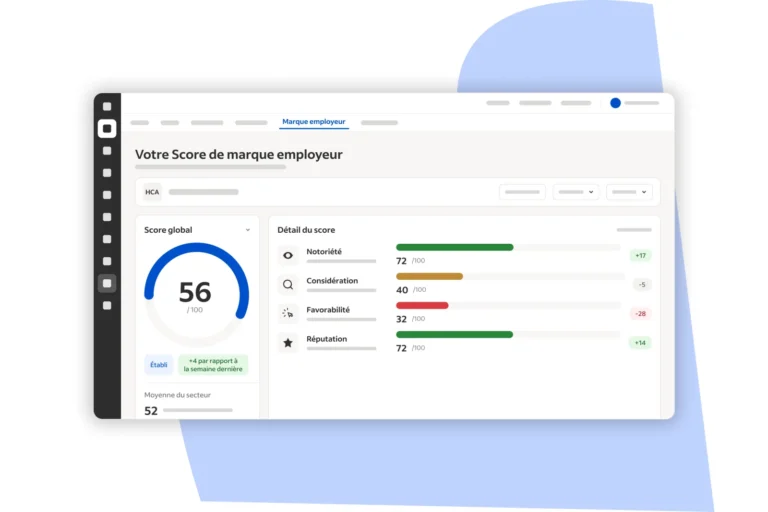Click the Votre Score de marque employeur title

[x=239, y=154]
